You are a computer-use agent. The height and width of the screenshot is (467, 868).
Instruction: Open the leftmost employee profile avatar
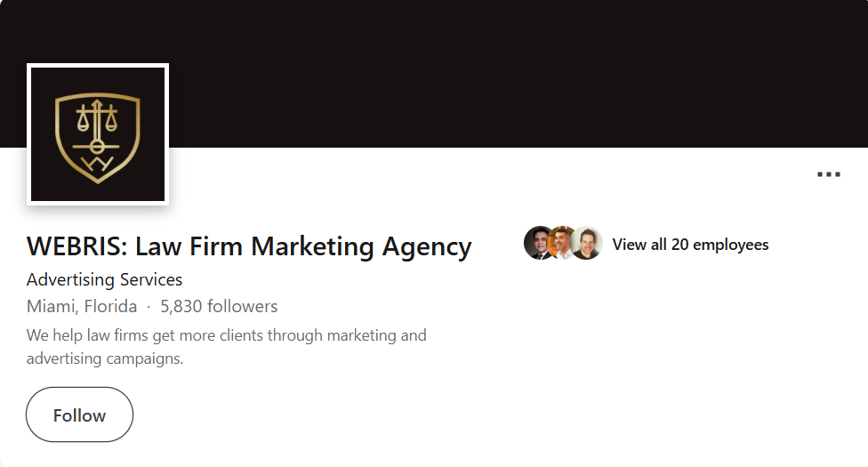[539, 244]
